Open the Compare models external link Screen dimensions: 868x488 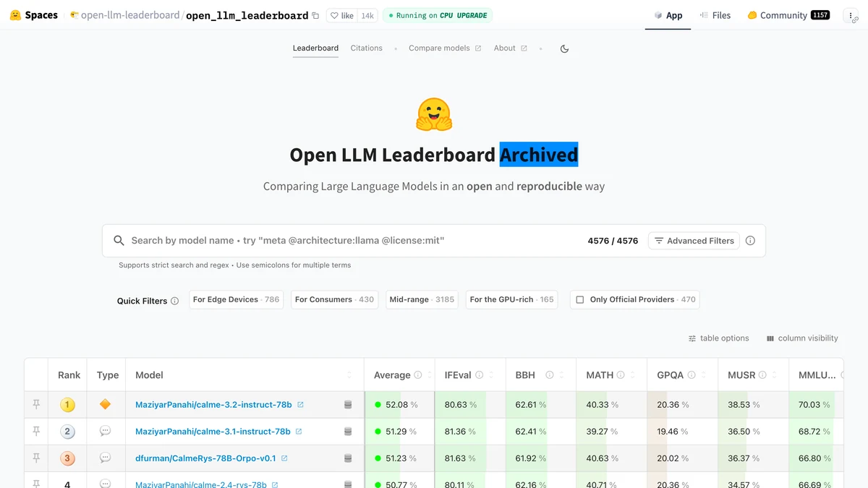[445, 48]
